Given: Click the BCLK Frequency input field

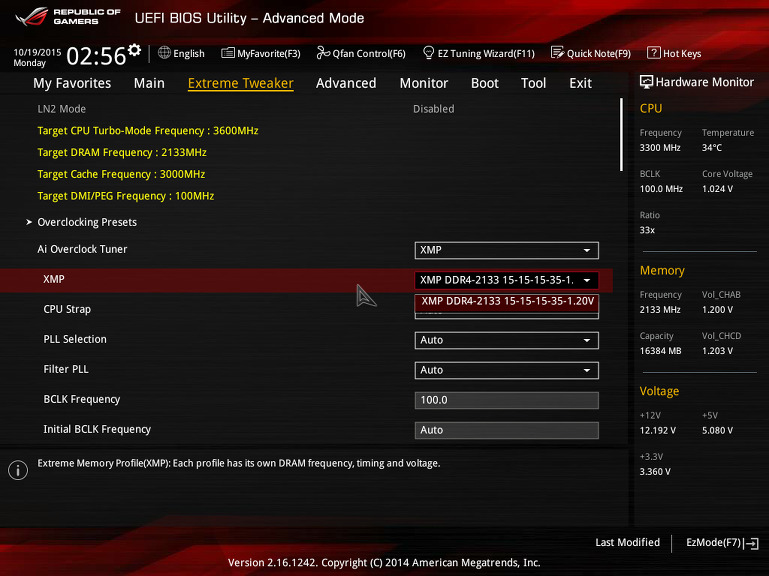Looking at the screenshot, I should [507, 400].
